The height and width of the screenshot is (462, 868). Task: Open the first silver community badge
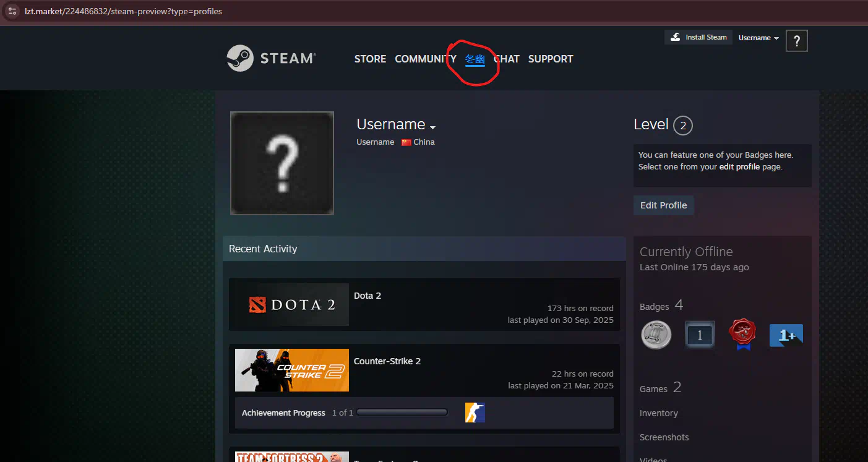(x=656, y=335)
